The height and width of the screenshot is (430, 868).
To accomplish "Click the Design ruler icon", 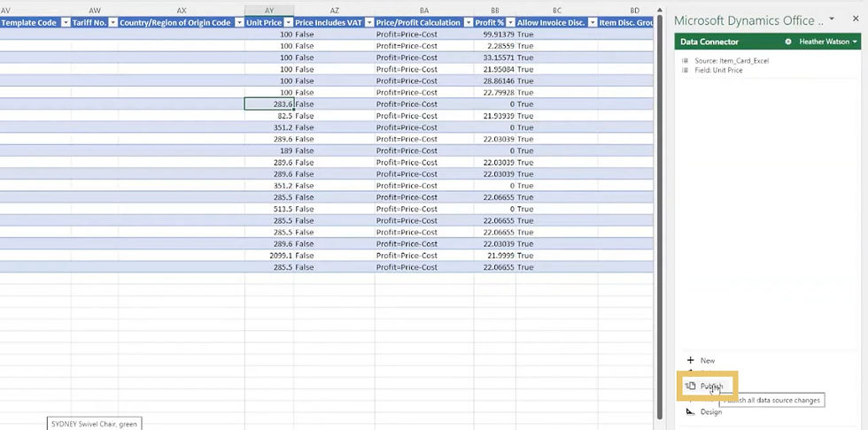I will (690, 411).
